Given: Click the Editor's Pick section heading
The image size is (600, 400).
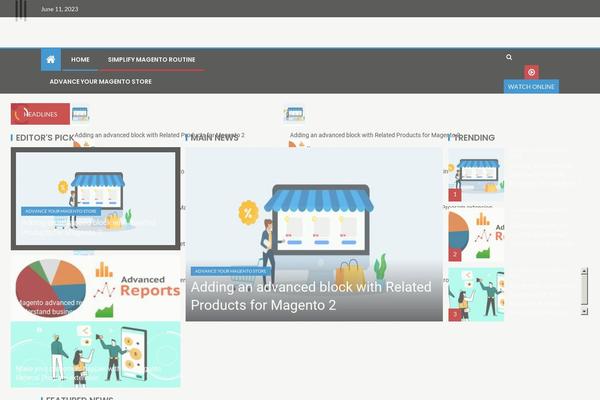Looking at the screenshot, I should (45, 138).
